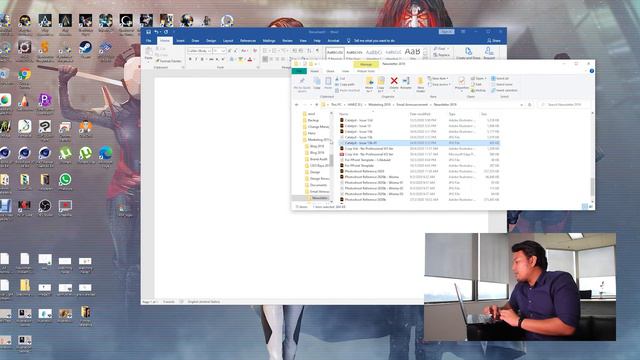
Task: Open Google Chrome from desktop icon
Action: (24, 74)
